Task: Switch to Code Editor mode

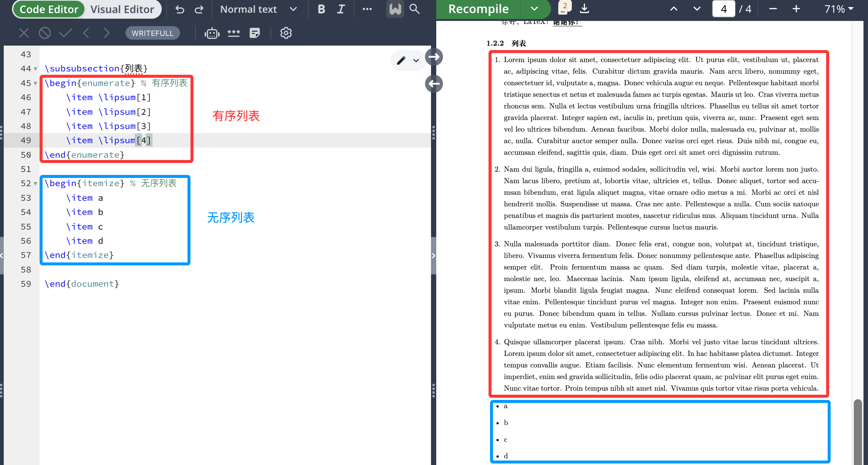Action: click(x=49, y=9)
